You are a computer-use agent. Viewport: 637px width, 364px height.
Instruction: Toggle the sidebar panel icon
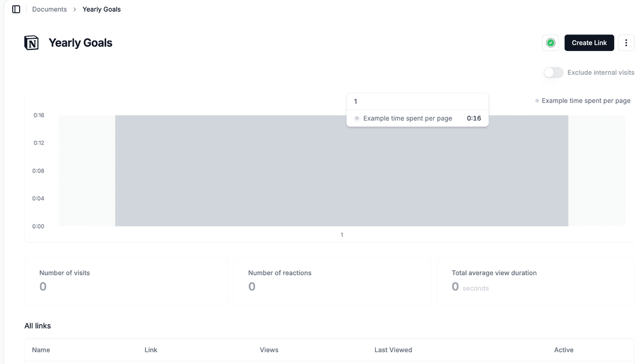click(x=16, y=10)
